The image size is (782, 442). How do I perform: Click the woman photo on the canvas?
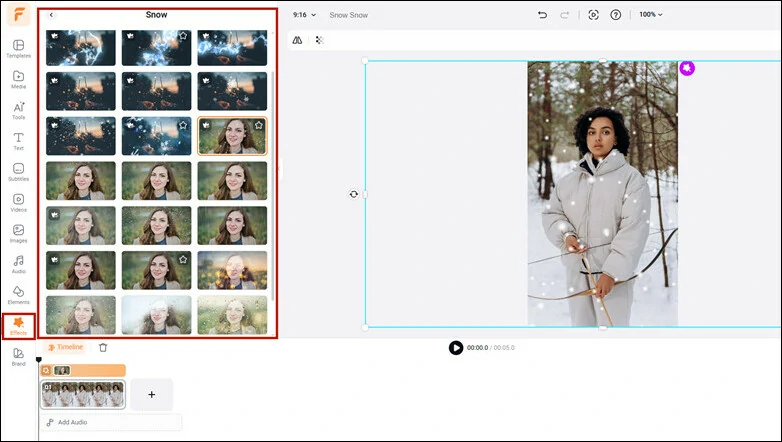click(602, 194)
